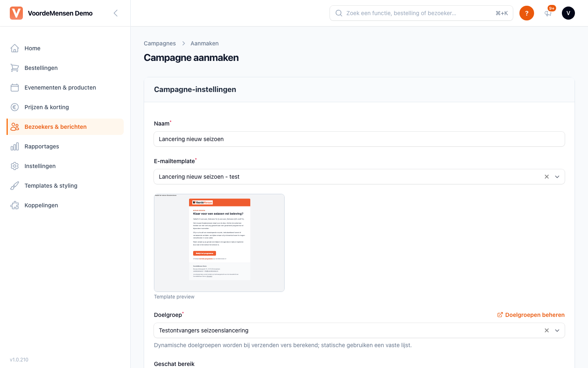This screenshot has height=368, width=588.
Task: Click the Prijzen & korting euro icon
Action: pos(15,107)
